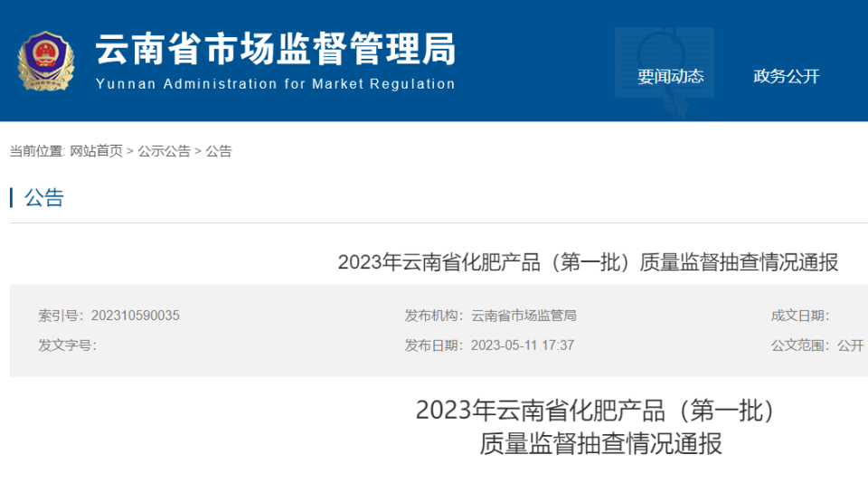Click the body title line 质量监督抽查情况通报
868x483 pixels.
click(600, 444)
